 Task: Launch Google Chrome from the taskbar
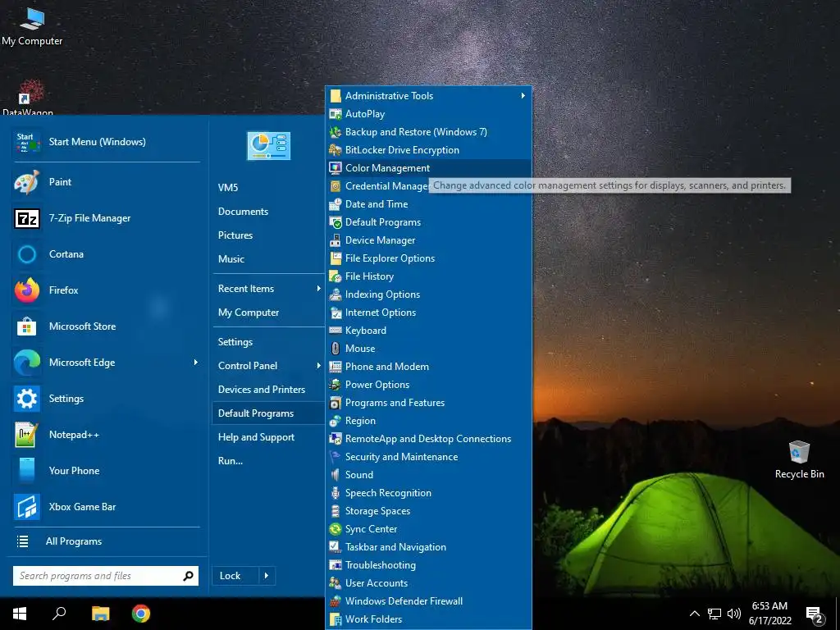coord(141,614)
